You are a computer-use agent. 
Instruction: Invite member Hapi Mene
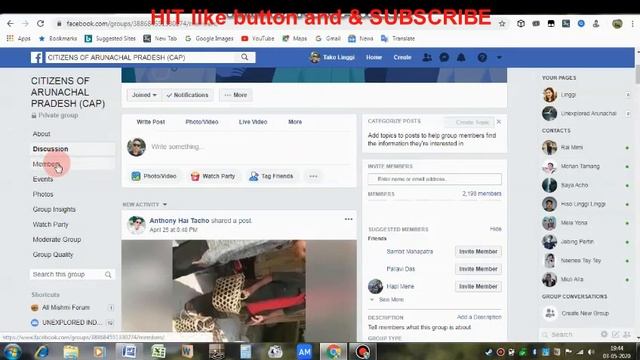(478, 287)
